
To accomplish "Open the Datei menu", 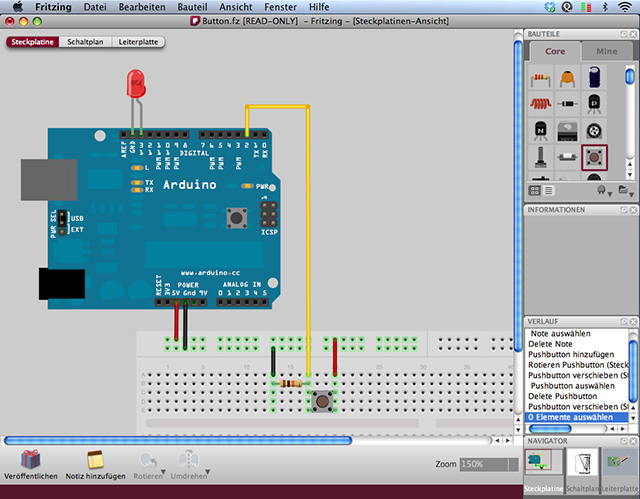I will click(95, 7).
